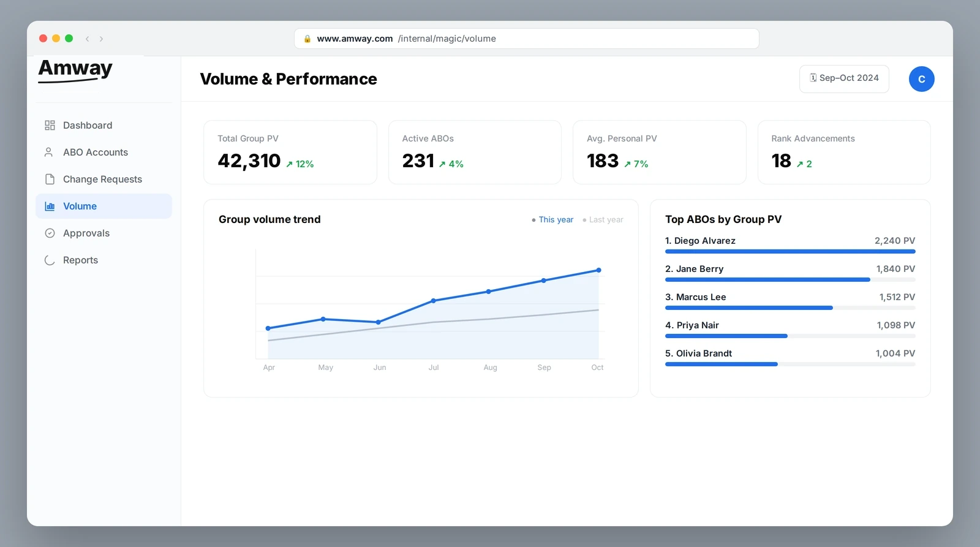Click the Change Requests document icon
The width and height of the screenshot is (980, 547).
pyautogui.click(x=50, y=179)
